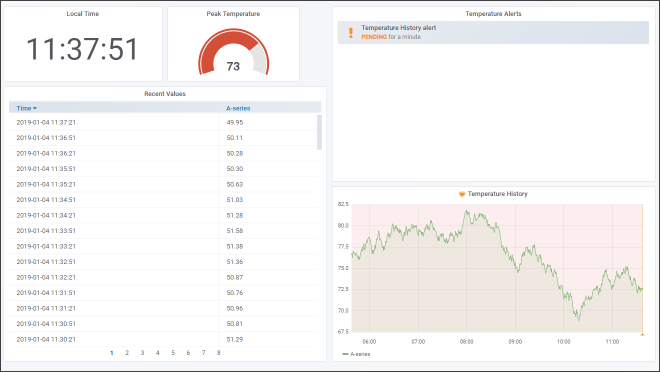Screen dimensions: 660x372
Task: Click the value 51.58 in A-series column
Action: (235, 231)
